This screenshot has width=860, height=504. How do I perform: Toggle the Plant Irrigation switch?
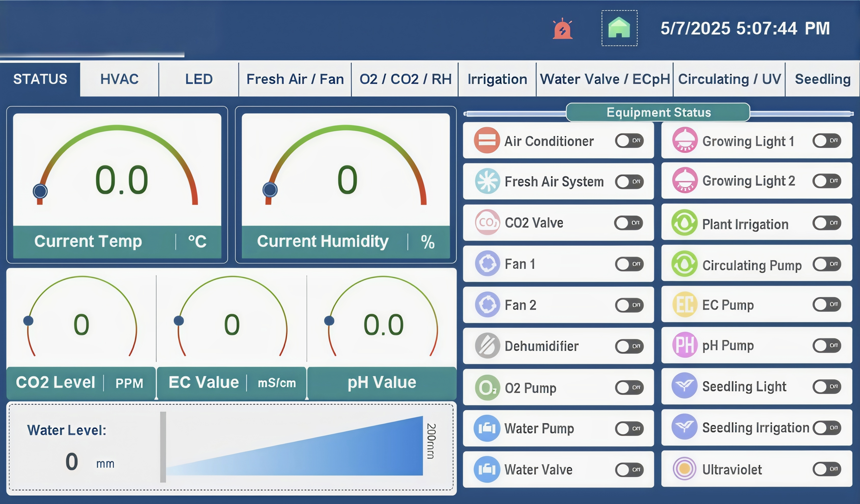[x=827, y=223]
